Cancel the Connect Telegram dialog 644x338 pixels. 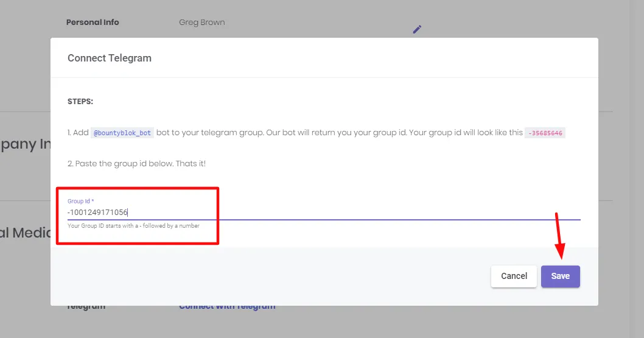[x=514, y=276]
